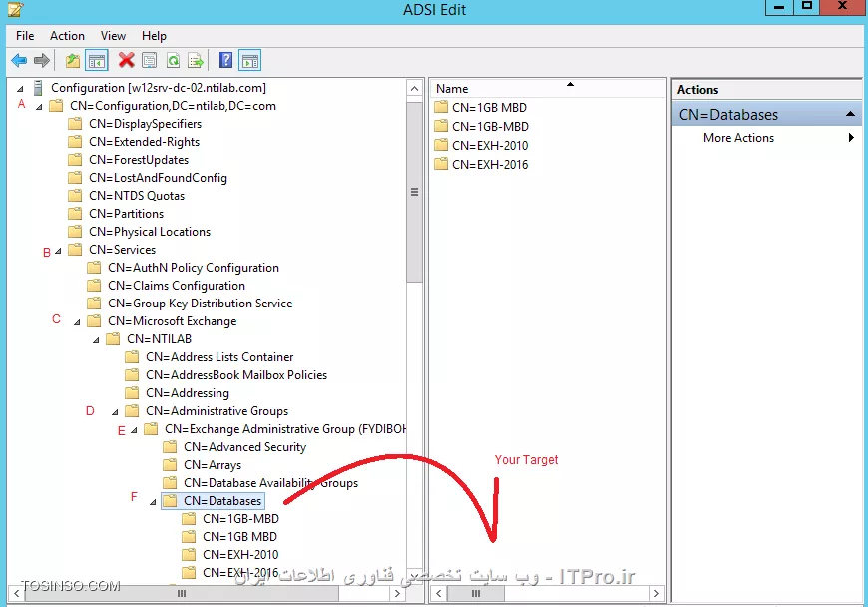Open the View menu

point(113,36)
